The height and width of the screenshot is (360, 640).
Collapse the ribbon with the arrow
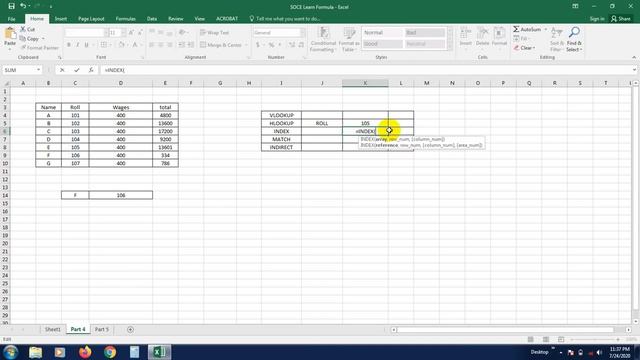pos(634,58)
